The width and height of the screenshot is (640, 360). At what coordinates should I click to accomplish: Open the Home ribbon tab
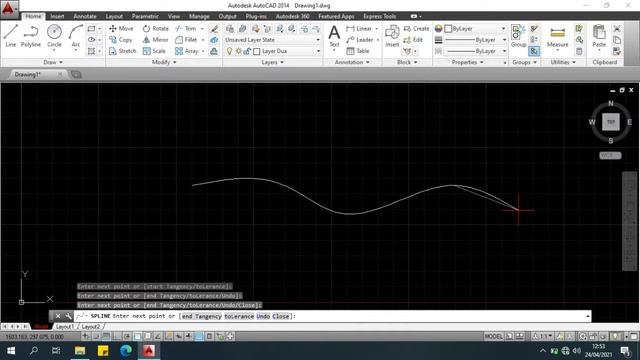click(x=33, y=16)
